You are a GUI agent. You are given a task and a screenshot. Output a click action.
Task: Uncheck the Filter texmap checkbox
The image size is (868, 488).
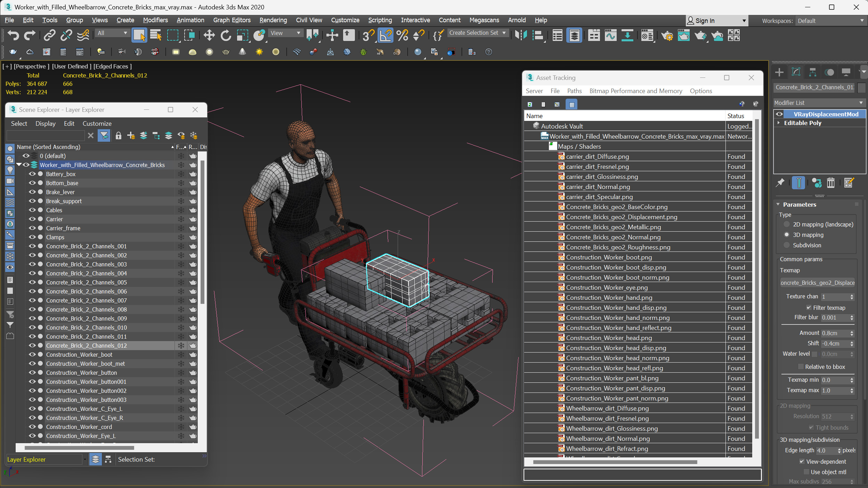[809, 308]
